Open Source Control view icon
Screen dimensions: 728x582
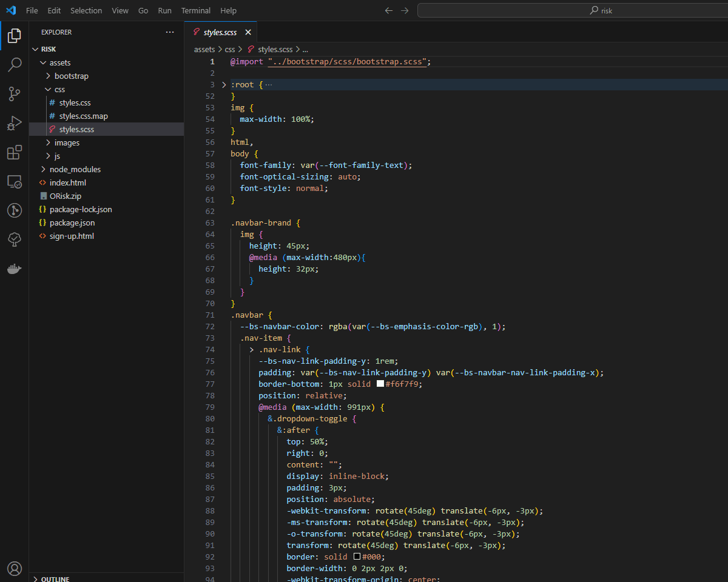15,94
